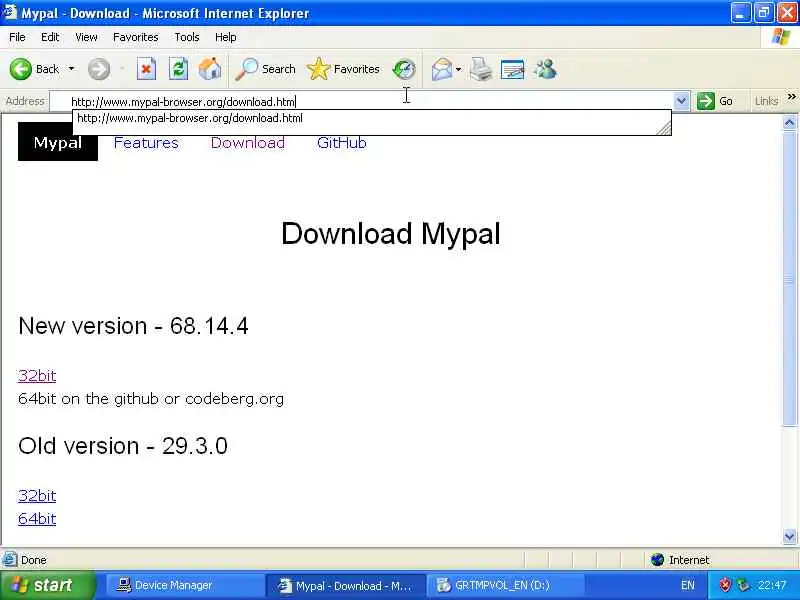
Task: Click the EN language indicator in taskbar
Action: click(x=687, y=585)
